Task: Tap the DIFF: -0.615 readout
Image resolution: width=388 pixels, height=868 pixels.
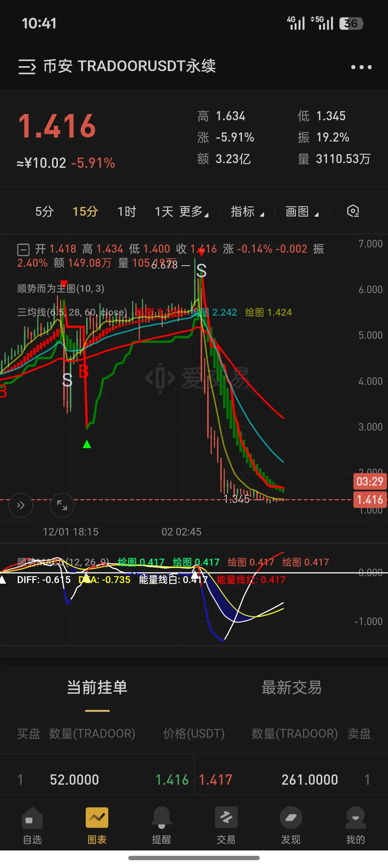Action: tap(44, 580)
